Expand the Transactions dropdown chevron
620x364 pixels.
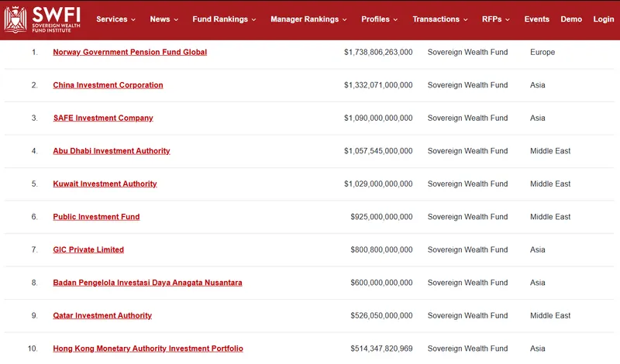(x=466, y=20)
